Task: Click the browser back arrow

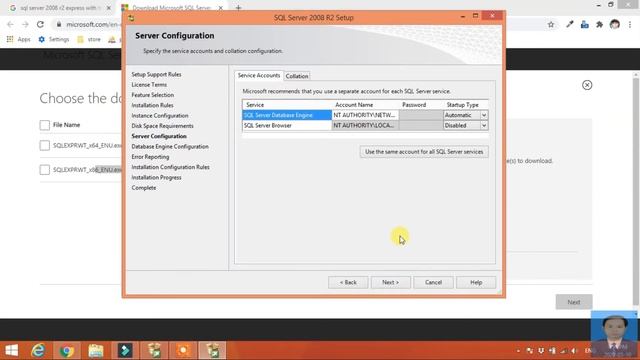Action: click(x=10, y=24)
